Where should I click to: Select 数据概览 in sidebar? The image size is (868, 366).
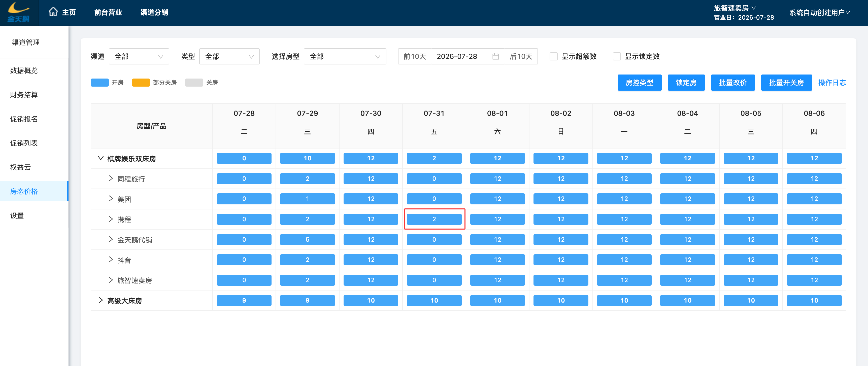[x=24, y=70]
